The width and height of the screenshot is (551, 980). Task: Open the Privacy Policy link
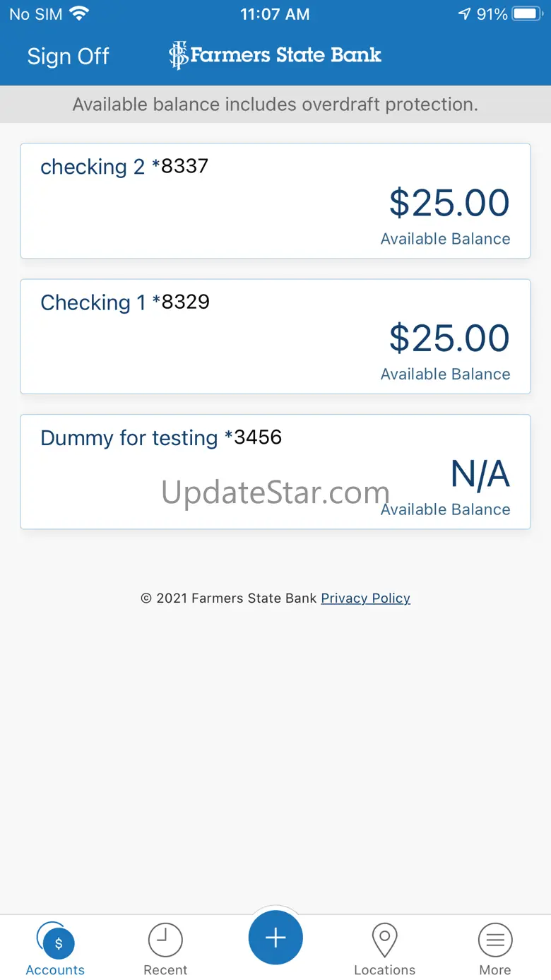(365, 598)
